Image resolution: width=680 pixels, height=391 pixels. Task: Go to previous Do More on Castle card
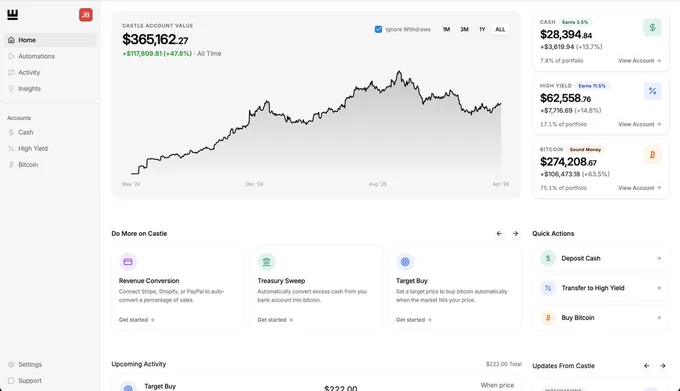coord(499,234)
